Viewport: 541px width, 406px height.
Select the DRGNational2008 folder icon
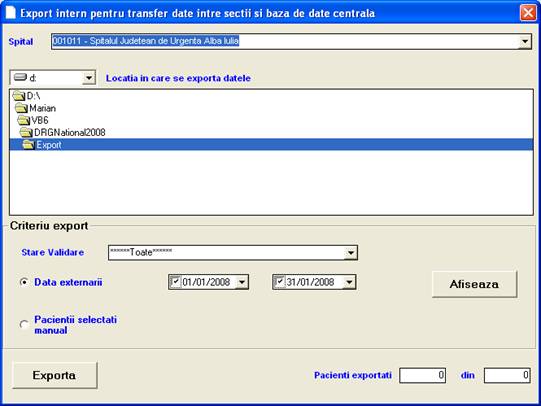26,132
